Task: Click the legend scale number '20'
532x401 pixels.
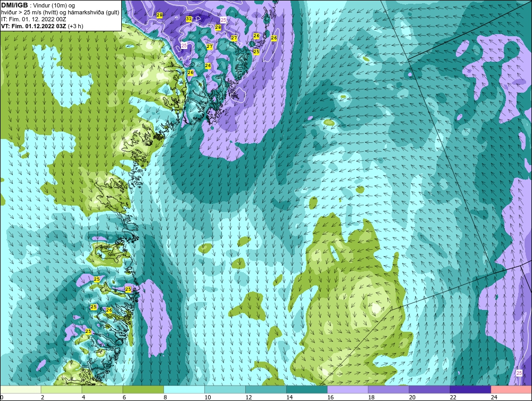Action: [412, 397]
